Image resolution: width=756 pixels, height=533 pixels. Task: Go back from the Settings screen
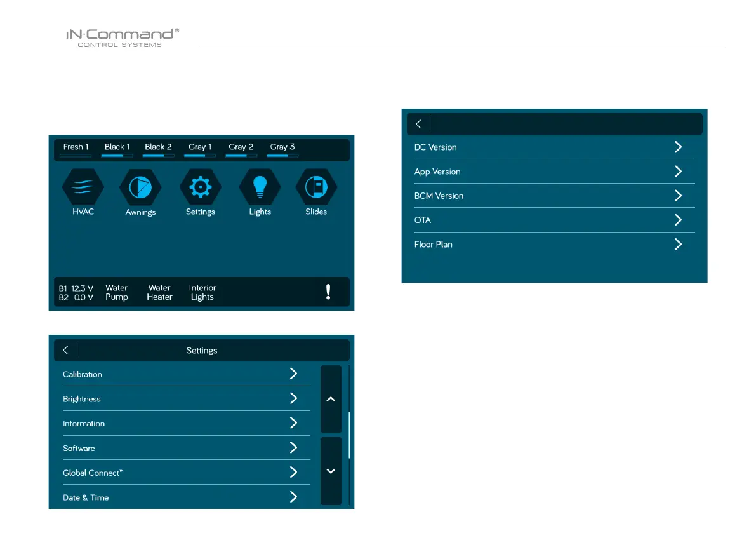click(x=65, y=350)
